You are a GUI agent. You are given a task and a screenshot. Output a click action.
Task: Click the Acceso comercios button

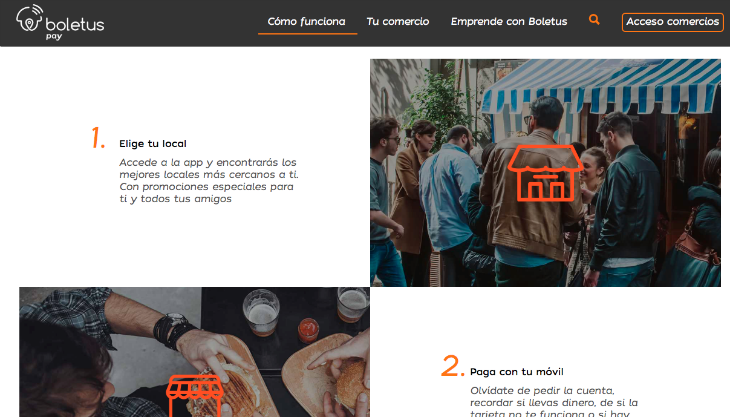point(672,22)
